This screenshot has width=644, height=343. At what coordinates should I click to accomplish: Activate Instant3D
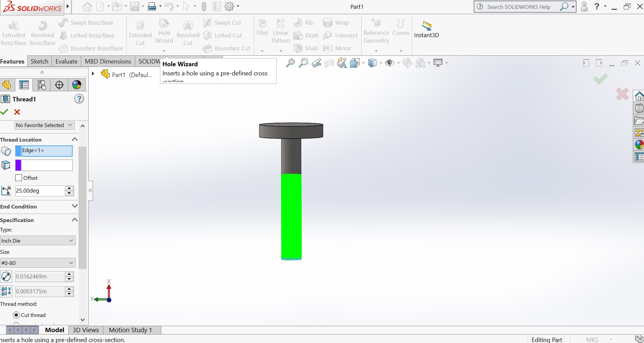[x=426, y=30]
